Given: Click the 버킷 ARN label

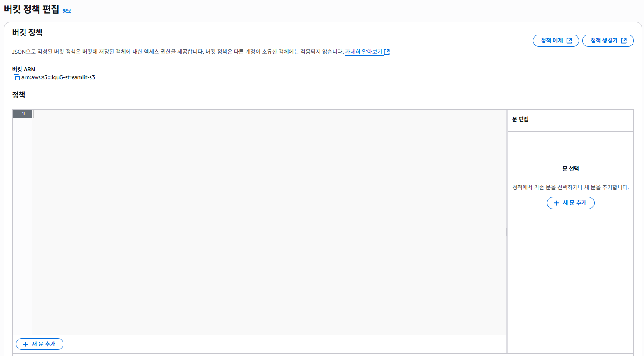Looking at the screenshot, I should pyautogui.click(x=24, y=69).
